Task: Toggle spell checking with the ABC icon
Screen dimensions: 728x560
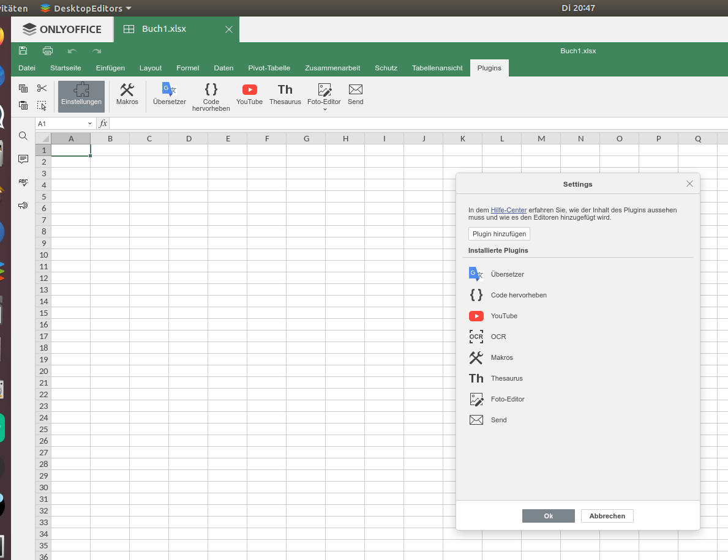Action: [23, 182]
